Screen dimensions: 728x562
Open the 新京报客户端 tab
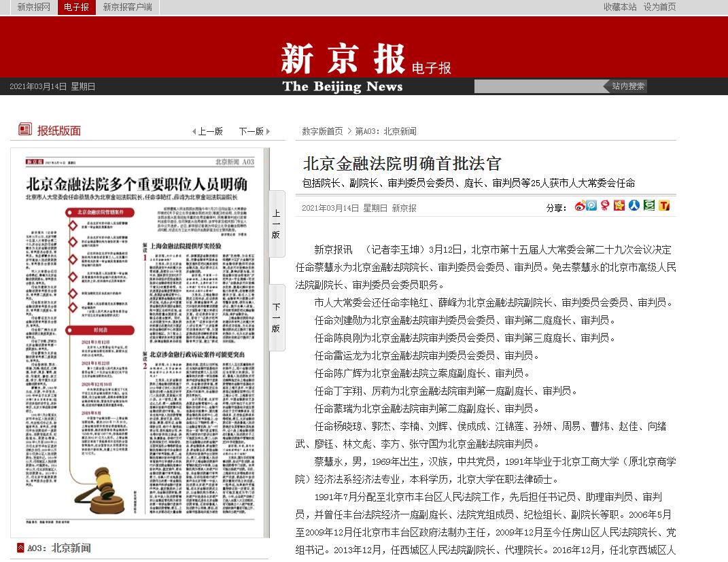(127, 7)
